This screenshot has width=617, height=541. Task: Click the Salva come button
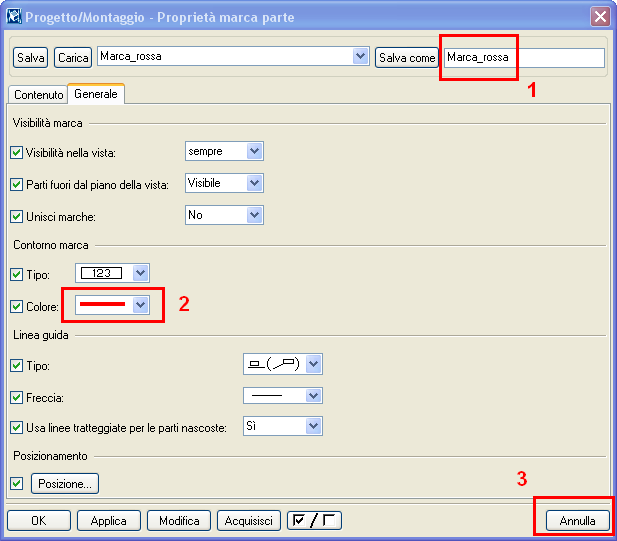pos(407,57)
